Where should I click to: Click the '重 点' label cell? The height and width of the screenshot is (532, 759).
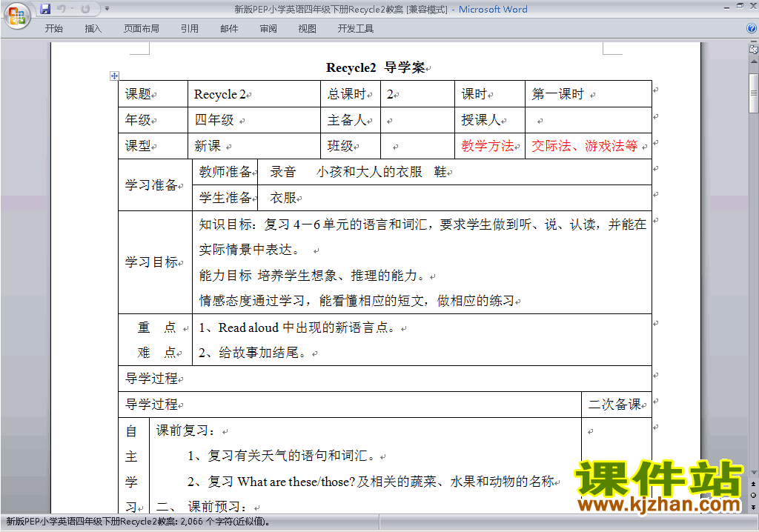coord(156,327)
